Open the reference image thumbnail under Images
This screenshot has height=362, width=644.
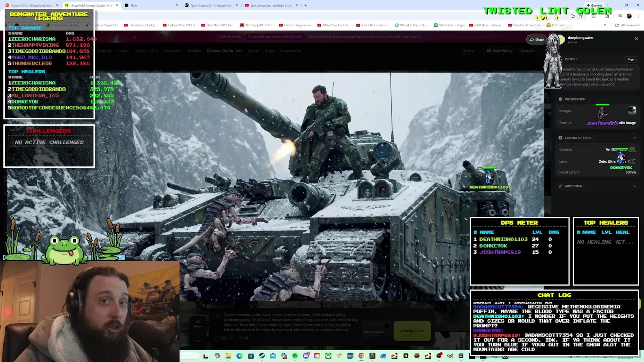(x=632, y=111)
